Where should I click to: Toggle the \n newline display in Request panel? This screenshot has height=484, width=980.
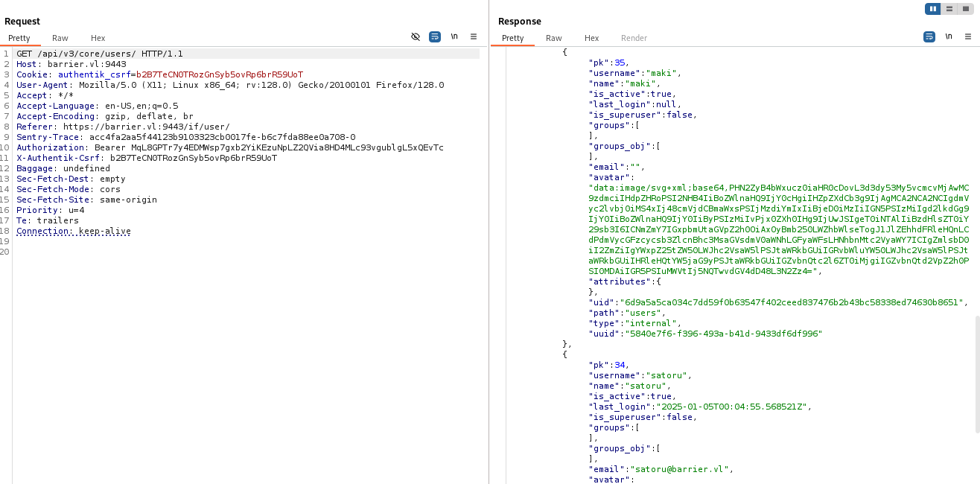click(x=454, y=36)
